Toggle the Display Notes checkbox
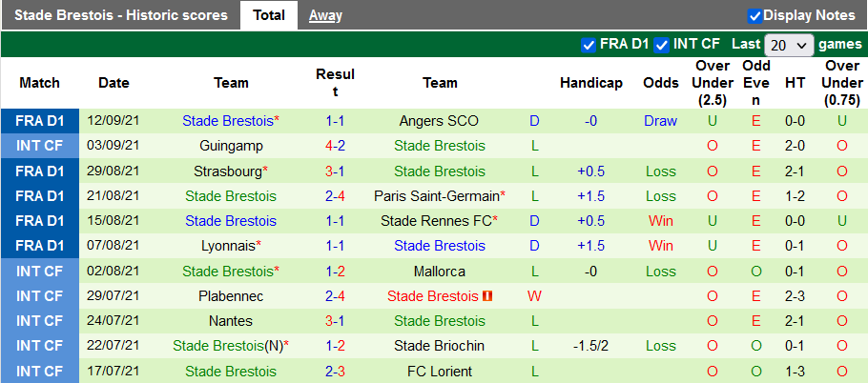The image size is (868, 383). (x=754, y=15)
